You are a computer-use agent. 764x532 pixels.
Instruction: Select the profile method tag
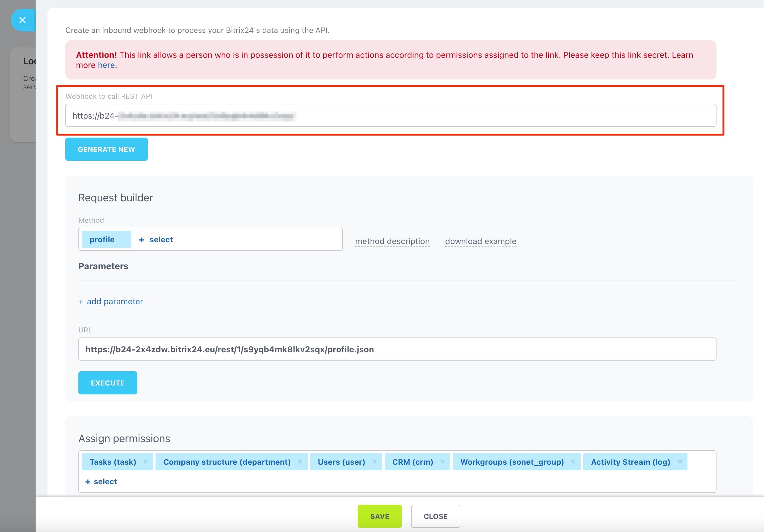pos(102,239)
